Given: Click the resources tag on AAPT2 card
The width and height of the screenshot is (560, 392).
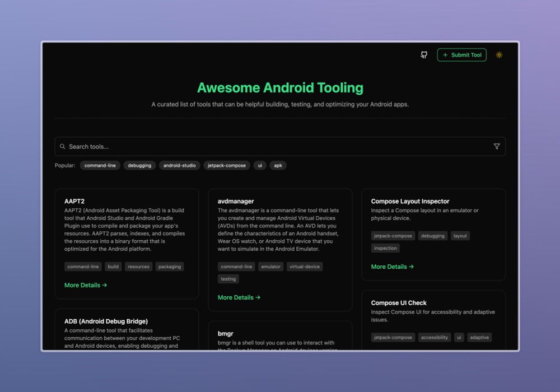Looking at the screenshot, I should pyautogui.click(x=138, y=267).
